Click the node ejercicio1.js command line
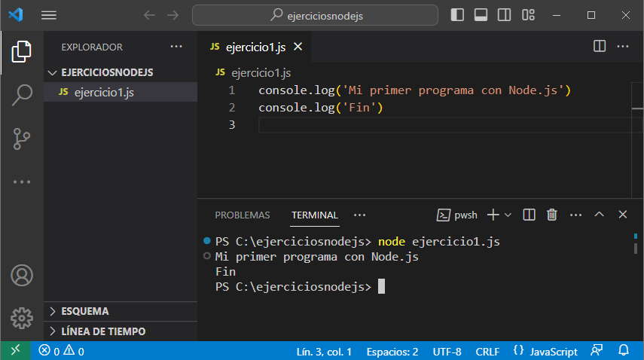Screen dimensions: 644x360 coord(438,241)
